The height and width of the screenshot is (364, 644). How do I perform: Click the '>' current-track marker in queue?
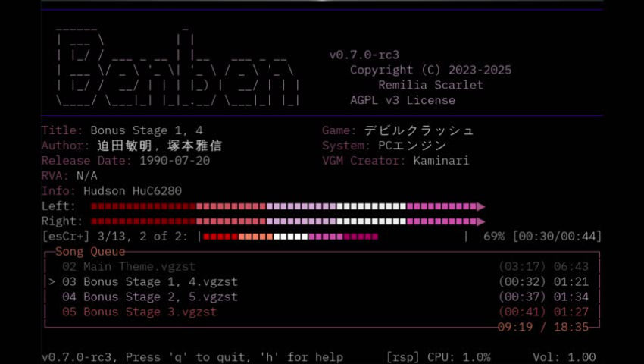click(52, 282)
